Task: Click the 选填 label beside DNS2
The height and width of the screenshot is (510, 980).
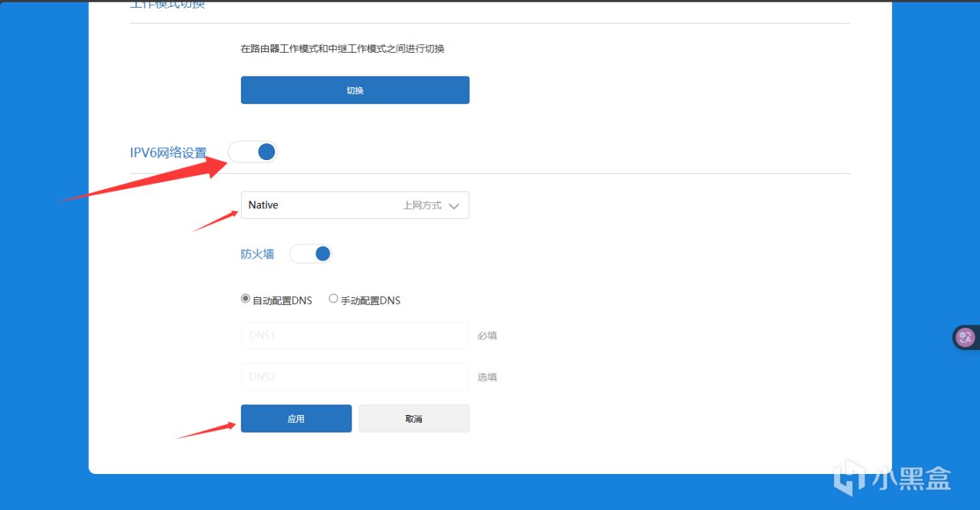Action: [x=487, y=377]
